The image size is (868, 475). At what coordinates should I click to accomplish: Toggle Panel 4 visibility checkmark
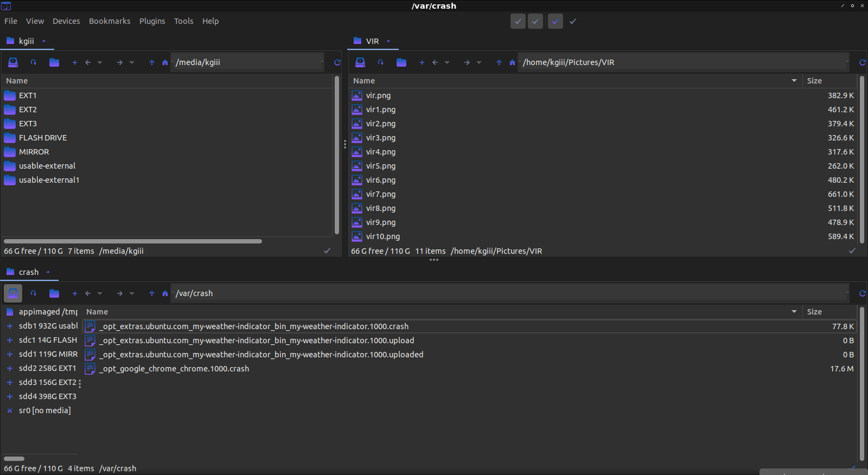pos(573,21)
